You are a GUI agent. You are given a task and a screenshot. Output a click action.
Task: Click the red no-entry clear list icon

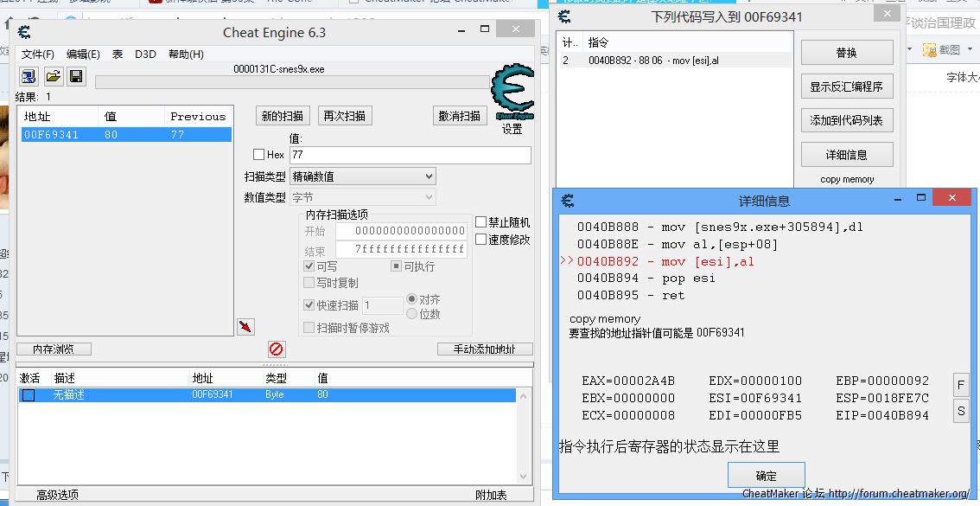(277, 349)
